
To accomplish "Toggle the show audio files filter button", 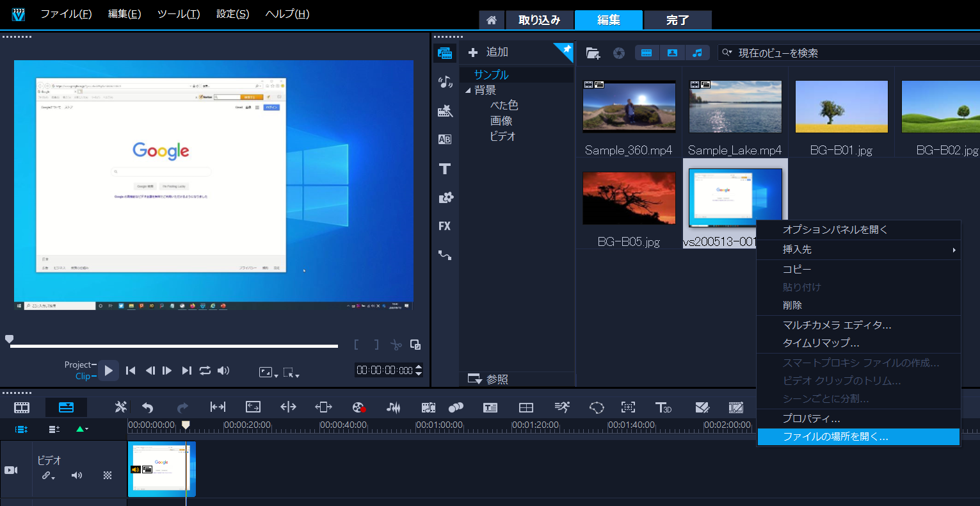I will click(698, 53).
